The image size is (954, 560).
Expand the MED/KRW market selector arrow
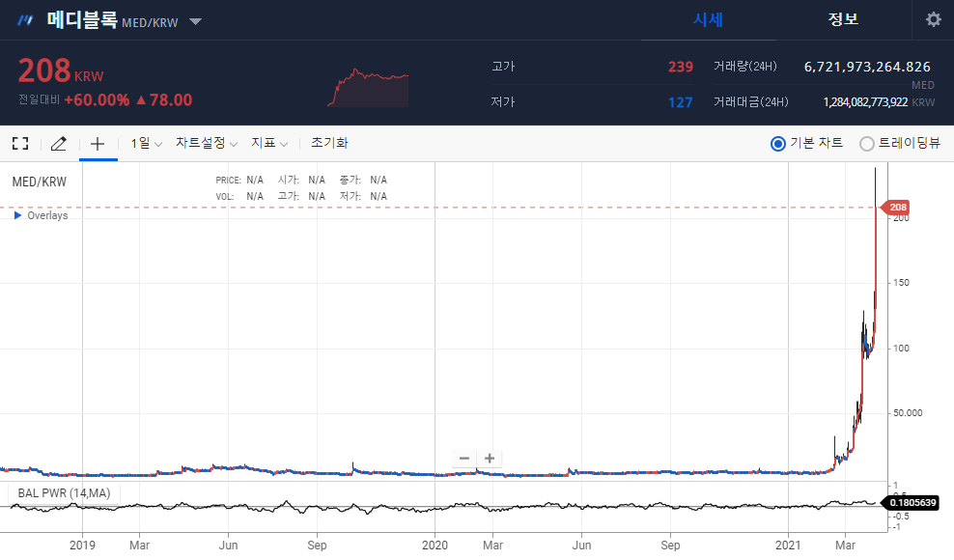(195, 22)
